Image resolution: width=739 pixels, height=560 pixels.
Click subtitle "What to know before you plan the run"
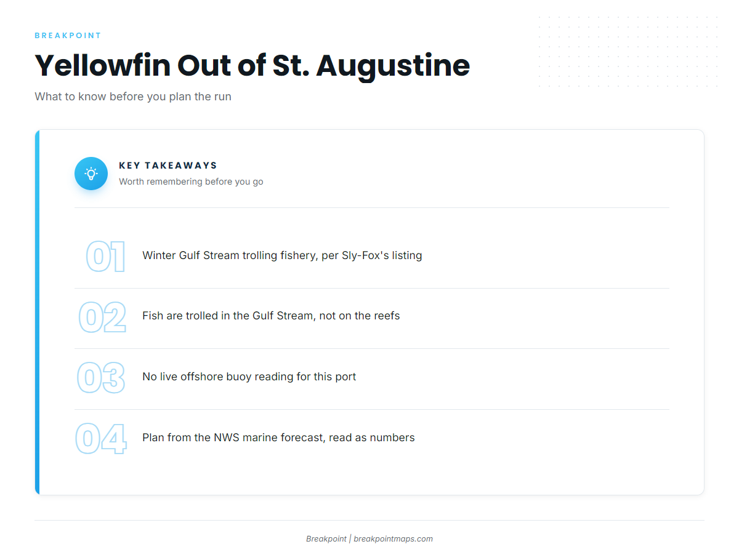pos(133,97)
